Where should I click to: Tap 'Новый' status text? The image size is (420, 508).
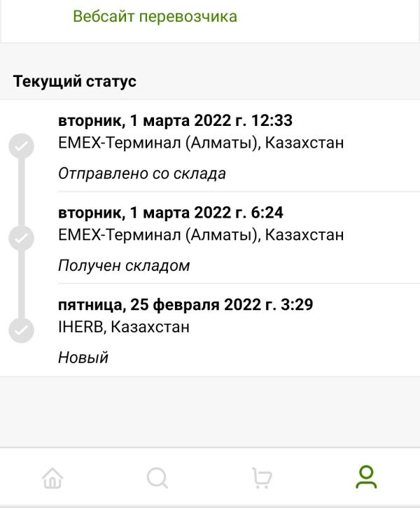83,358
